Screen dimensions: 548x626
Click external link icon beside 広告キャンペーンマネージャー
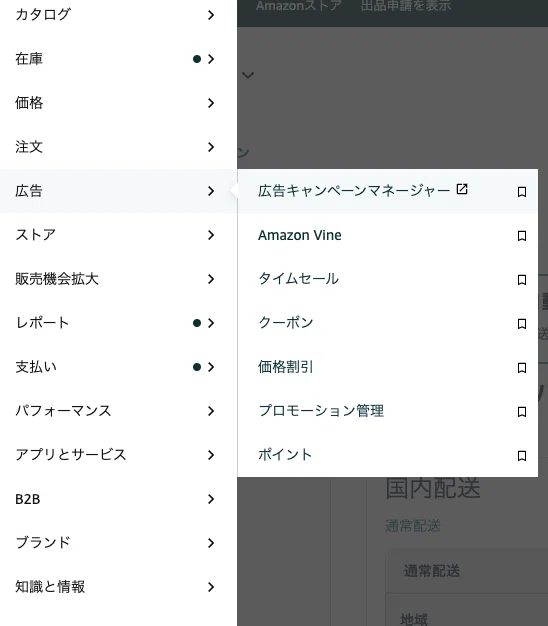(462, 189)
